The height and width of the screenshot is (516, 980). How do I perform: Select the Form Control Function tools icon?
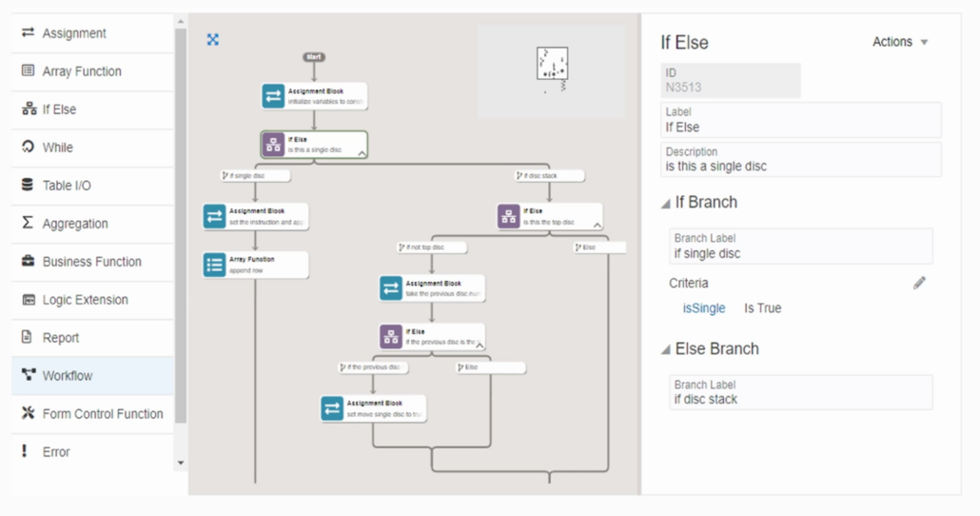29,413
